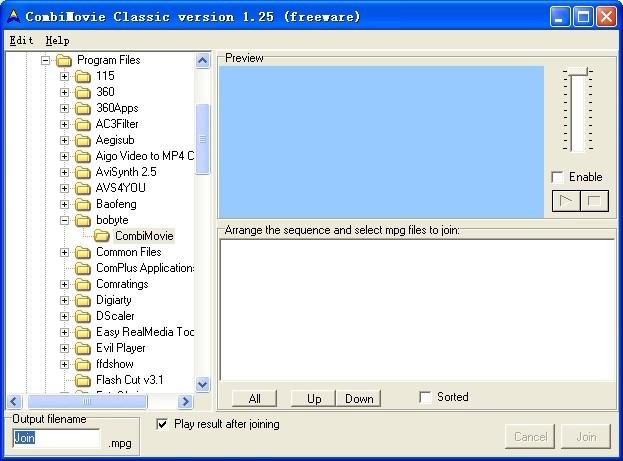Uncheck Play result after joining
Screen dimensions: 623x461
[x=162, y=424]
